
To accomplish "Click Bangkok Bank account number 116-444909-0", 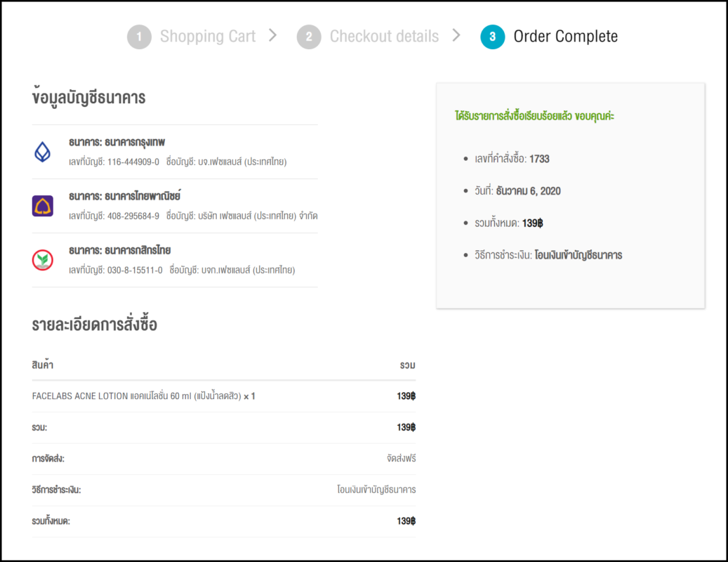I will (x=133, y=162).
